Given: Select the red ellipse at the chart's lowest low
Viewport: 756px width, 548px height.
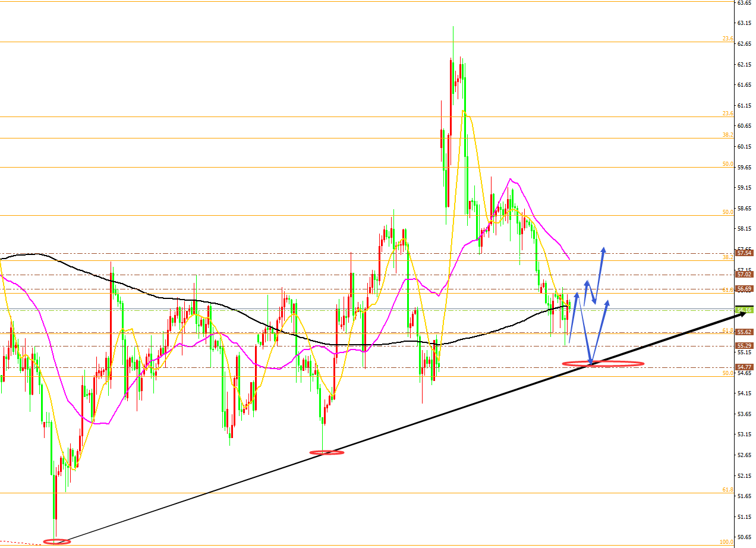Looking at the screenshot, I should (57, 541).
